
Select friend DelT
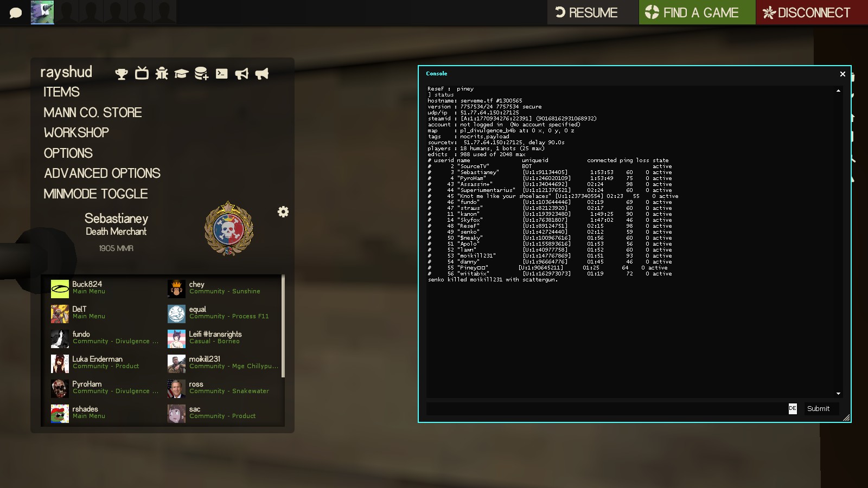coord(105,314)
